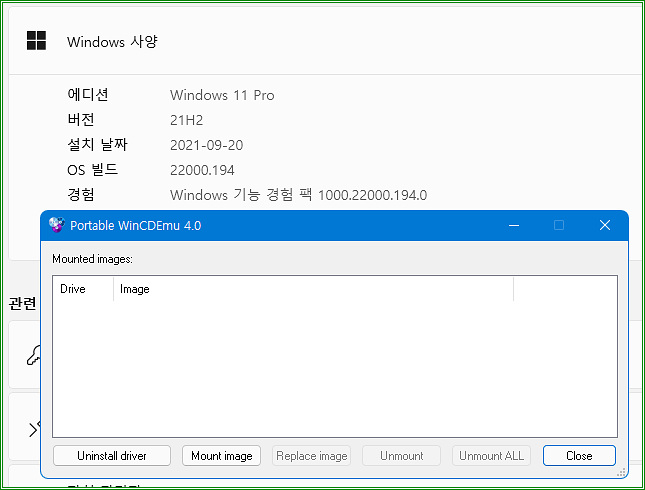The height and width of the screenshot is (490, 645).
Task: Select the experience pack value 1000.22000.194.0
Action: pos(372,195)
